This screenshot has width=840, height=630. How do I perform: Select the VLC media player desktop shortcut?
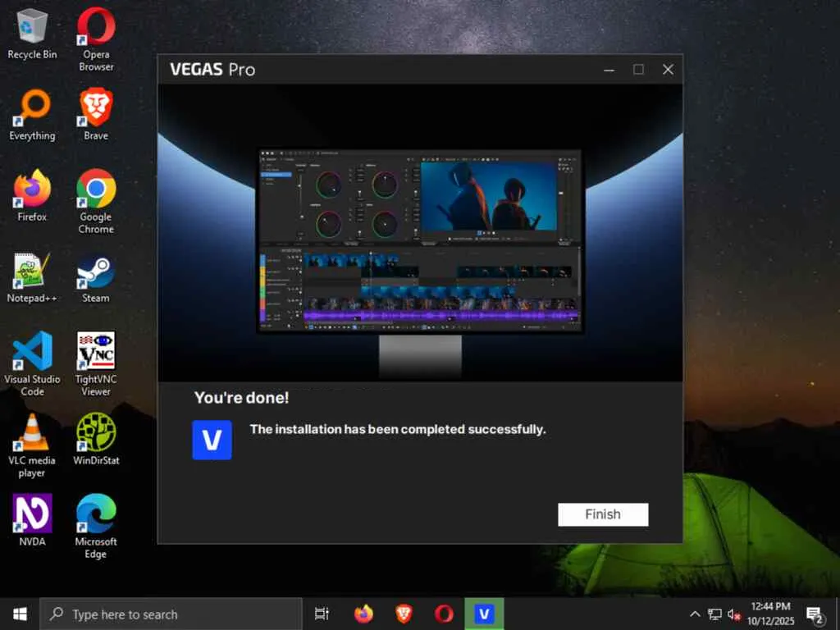tap(32, 445)
